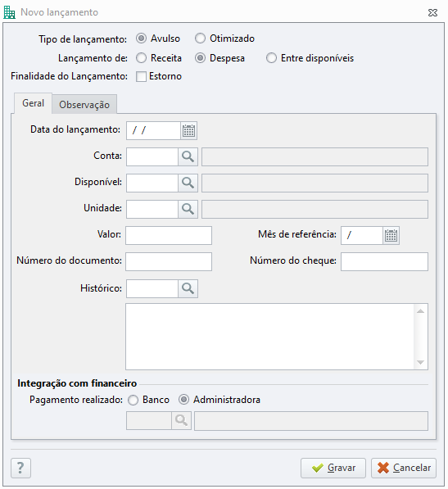
Task: Open Histórico lookup magnifier
Action: [x=188, y=289]
